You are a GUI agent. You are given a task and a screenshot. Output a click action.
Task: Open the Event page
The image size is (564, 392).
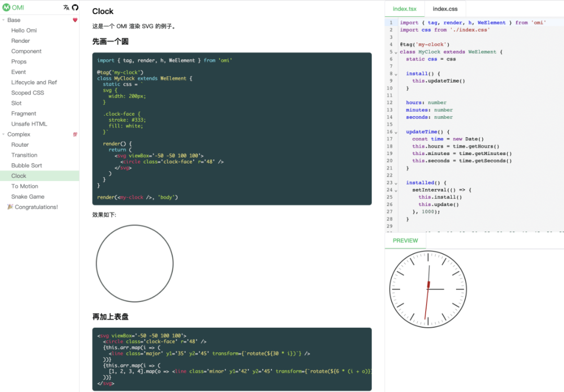(x=18, y=72)
